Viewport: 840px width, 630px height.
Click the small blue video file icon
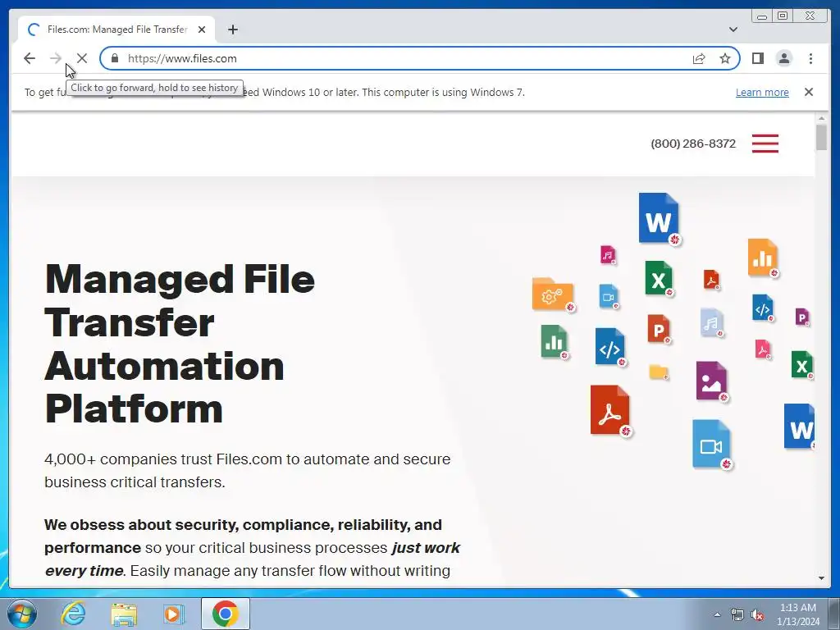609,296
